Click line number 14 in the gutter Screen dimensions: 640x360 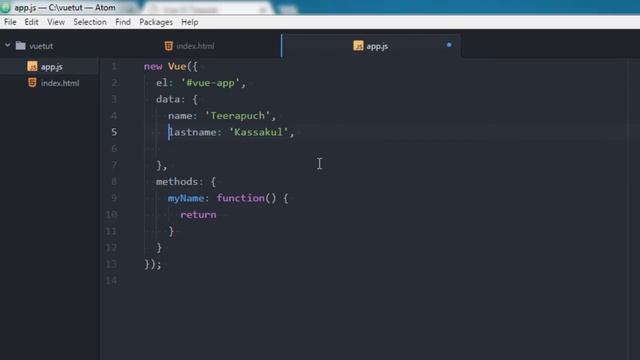pyautogui.click(x=111, y=280)
